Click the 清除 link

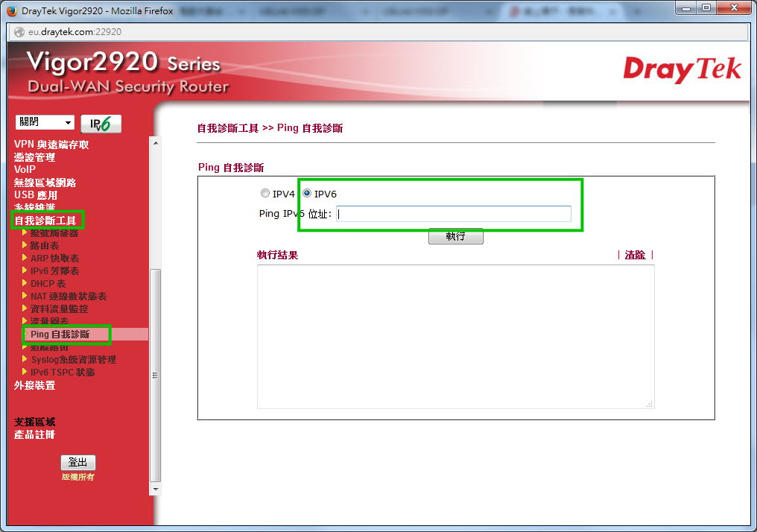[635, 255]
